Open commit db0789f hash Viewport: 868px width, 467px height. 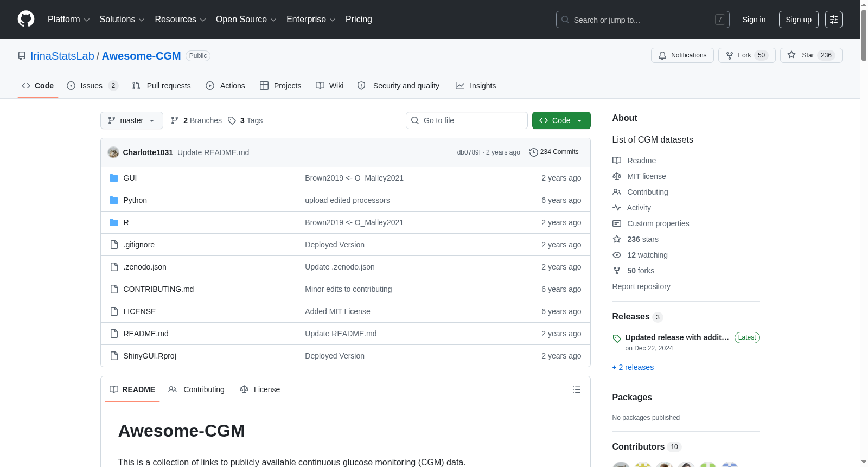[x=469, y=152]
